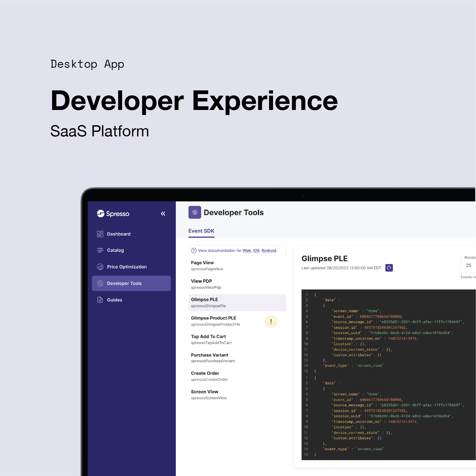Open Guides section

pyautogui.click(x=131, y=300)
